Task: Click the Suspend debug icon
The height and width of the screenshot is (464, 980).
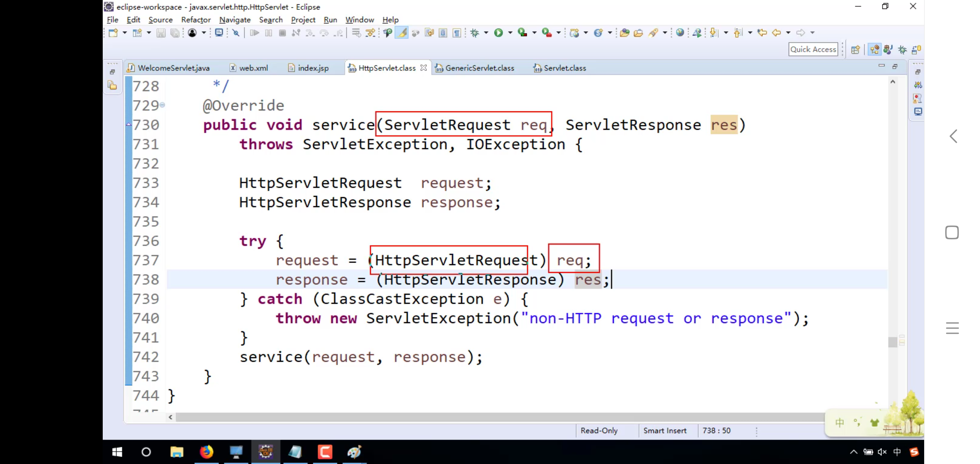Action: click(269, 33)
